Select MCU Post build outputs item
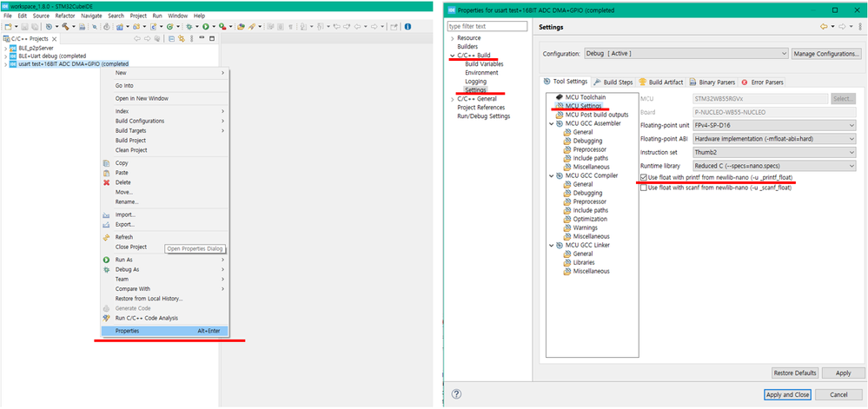 597,115
